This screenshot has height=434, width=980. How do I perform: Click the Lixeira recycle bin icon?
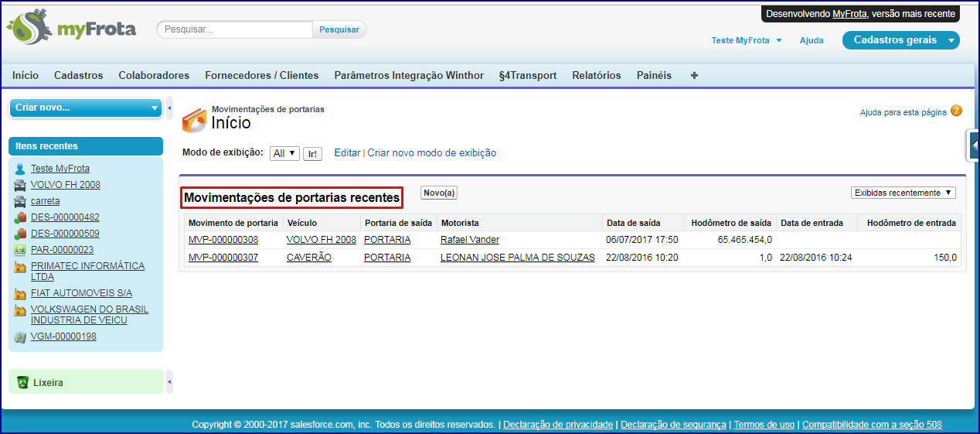22,382
